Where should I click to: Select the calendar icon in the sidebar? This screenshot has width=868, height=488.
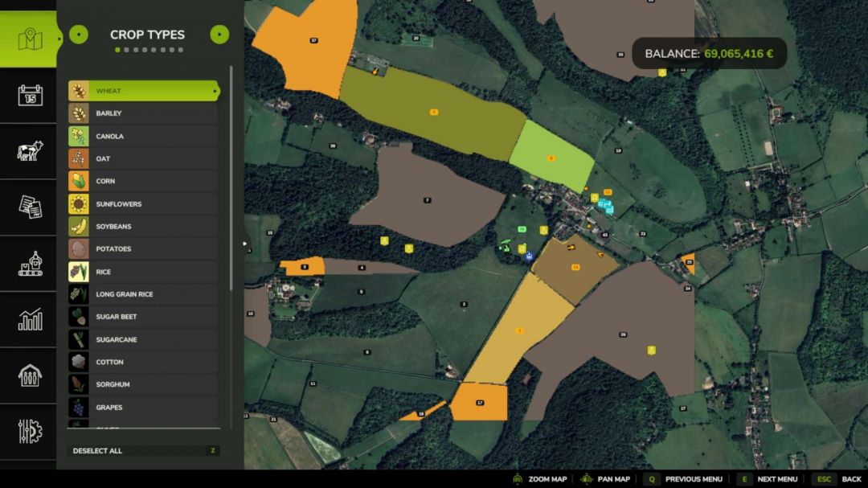coord(29,96)
